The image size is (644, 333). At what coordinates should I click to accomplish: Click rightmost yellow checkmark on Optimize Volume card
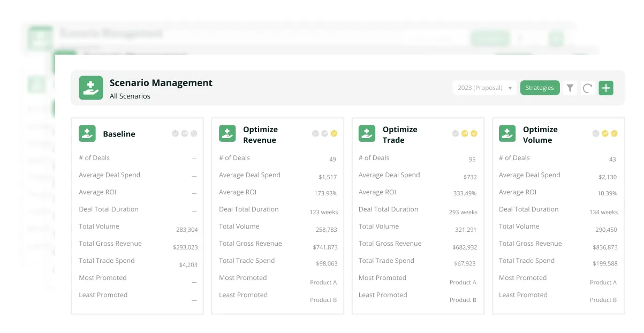614,133
